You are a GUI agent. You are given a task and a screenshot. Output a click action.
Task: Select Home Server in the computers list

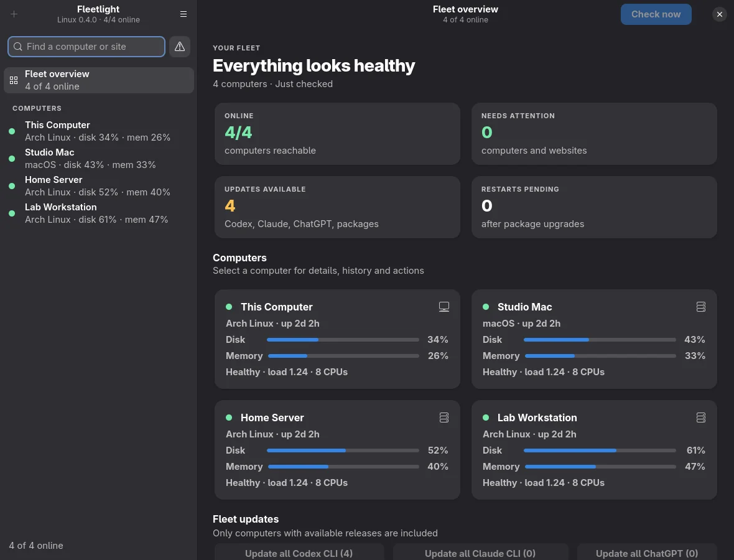(99, 186)
